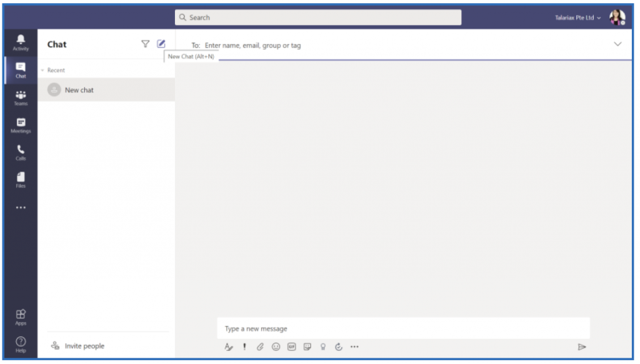Screen dimensions: 640x364
Task: Attach a file to the message
Action: click(260, 347)
